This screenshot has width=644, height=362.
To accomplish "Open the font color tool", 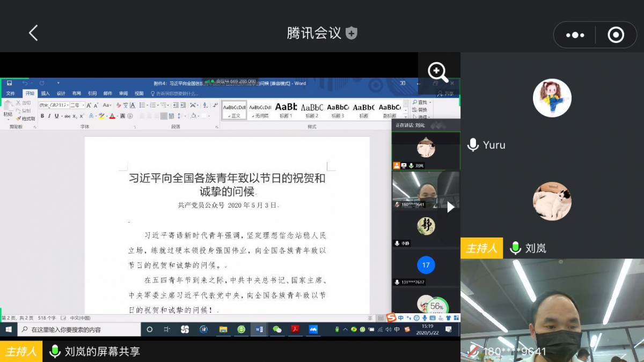I will point(112,116).
